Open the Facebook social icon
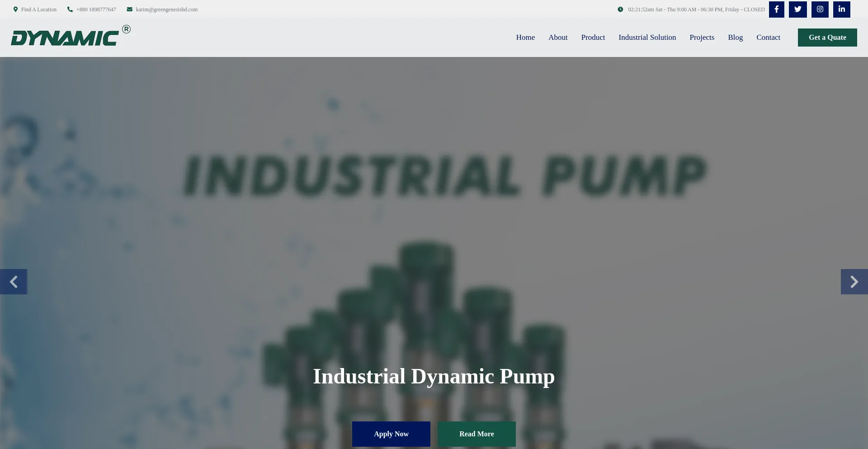 pos(776,9)
